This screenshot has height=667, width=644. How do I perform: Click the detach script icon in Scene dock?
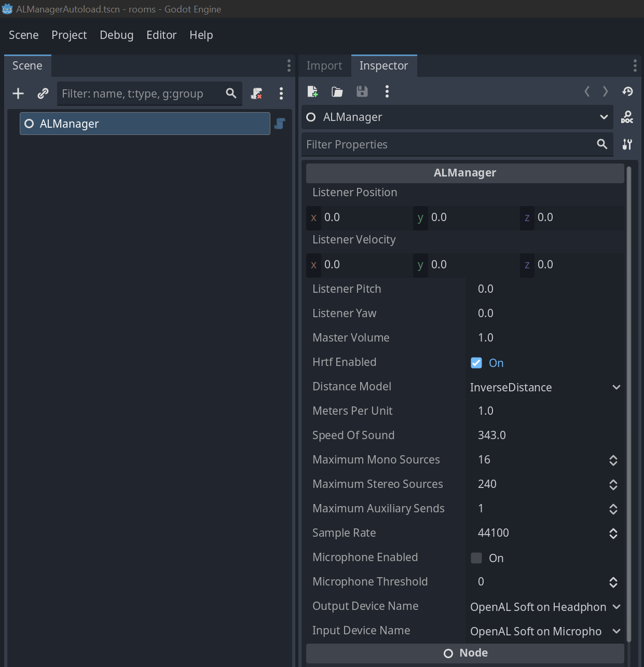tap(256, 93)
